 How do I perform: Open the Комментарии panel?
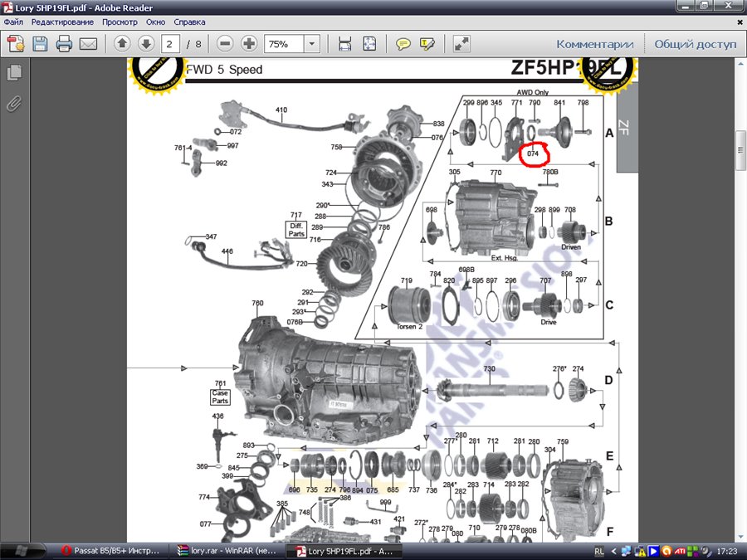[x=595, y=44]
